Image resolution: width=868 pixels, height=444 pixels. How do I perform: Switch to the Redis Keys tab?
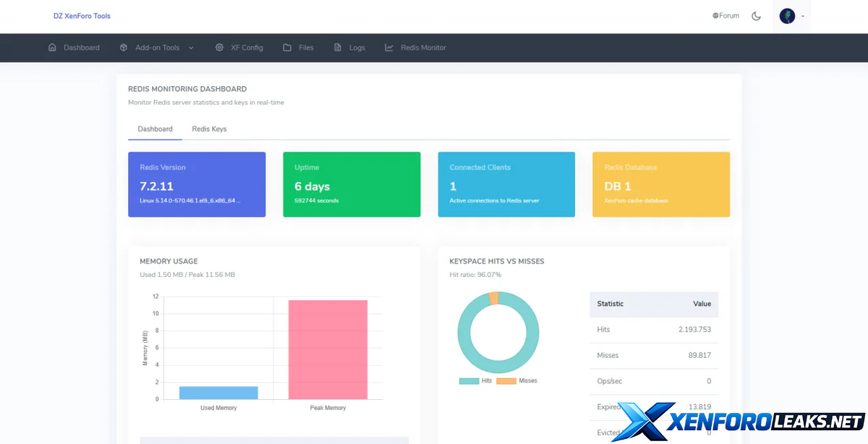[x=209, y=129]
